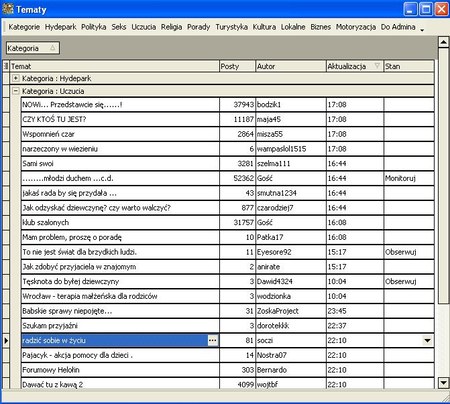Click the vertical scrollbar thumb
The image size is (450, 404).
443,176
